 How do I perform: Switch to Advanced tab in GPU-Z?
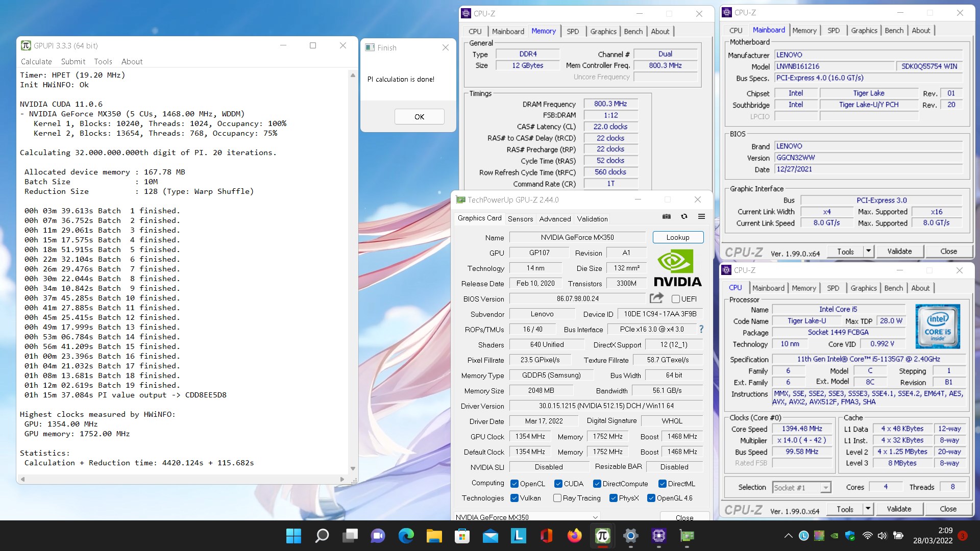click(x=555, y=218)
